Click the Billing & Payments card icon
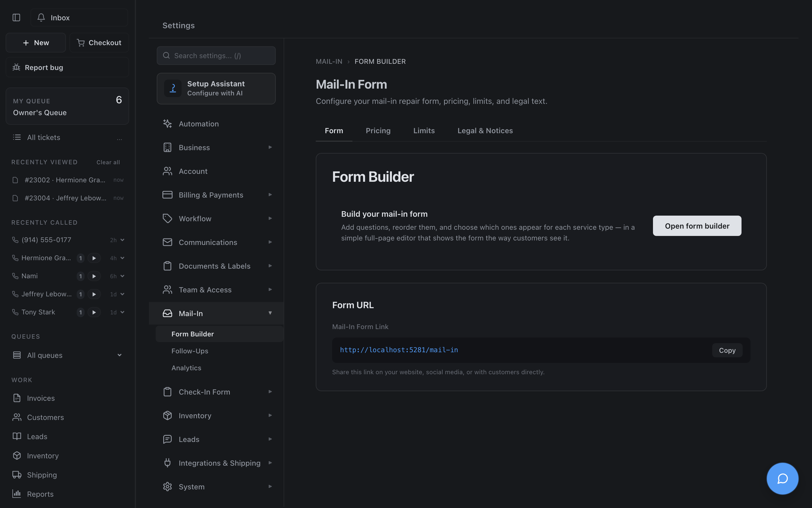812x508 pixels. point(167,195)
